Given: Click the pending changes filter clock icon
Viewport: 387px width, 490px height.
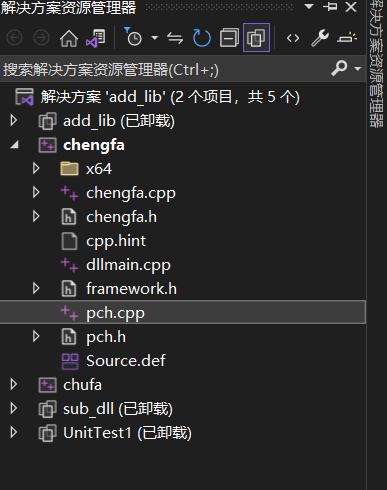Looking at the screenshot, I should [133, 37].
